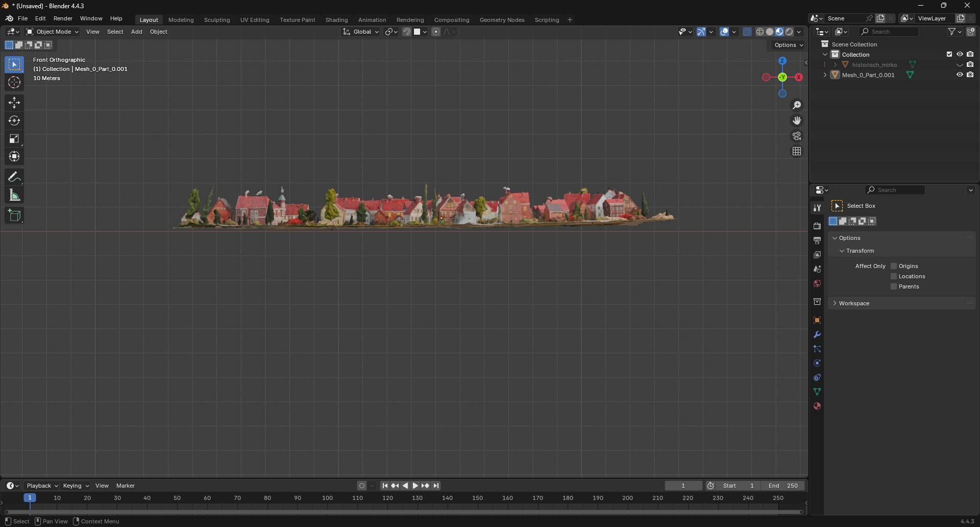Open the Object Mode dropdown

pyautogui.click(x=53, y=32)
